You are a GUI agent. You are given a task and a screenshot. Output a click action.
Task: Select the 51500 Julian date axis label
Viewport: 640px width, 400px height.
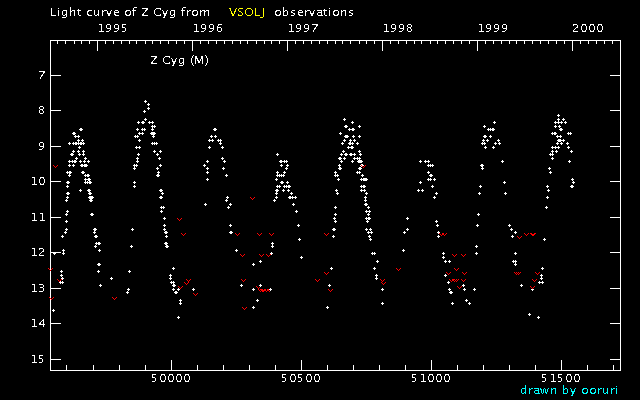pos(560,379)
